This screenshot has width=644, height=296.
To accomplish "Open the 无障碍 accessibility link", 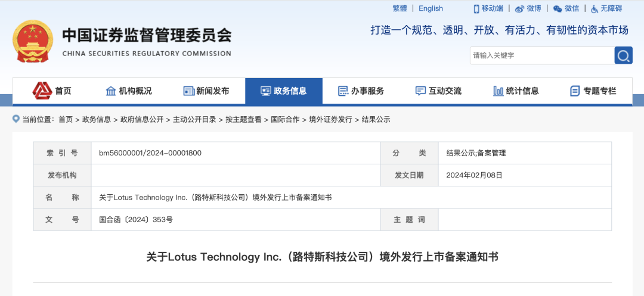I will pyautogui.click(x=611, y=8).
